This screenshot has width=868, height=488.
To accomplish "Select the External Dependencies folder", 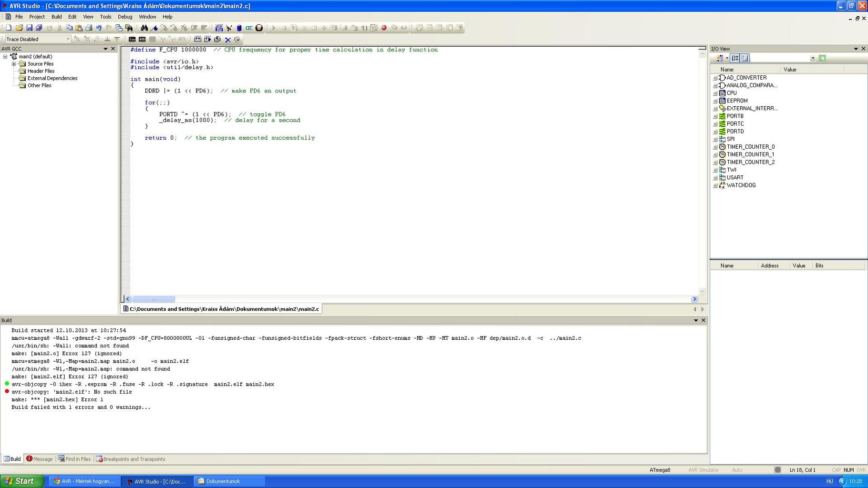I will point(52,78).
